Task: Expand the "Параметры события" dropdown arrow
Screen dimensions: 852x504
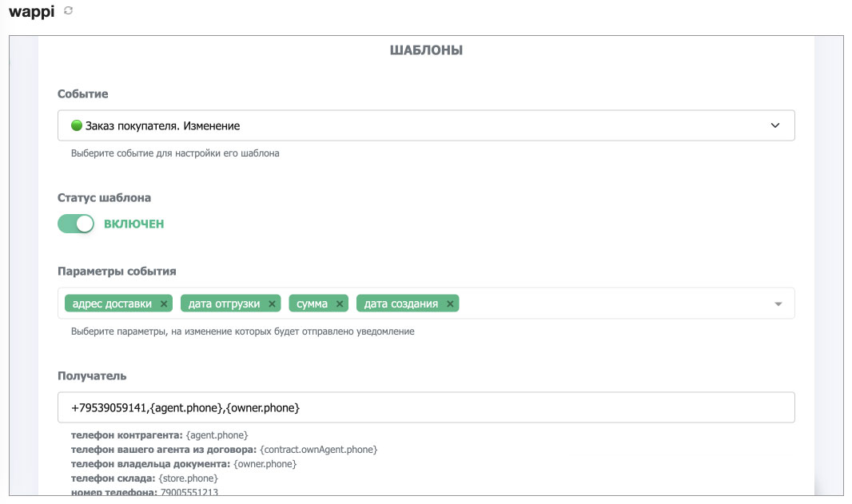Action: coord(778,304)
